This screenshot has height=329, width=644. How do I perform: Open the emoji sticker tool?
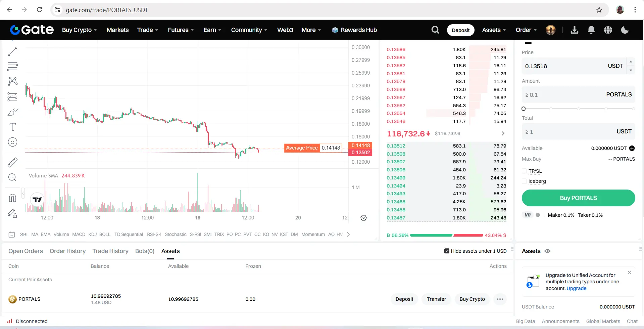click(12, 142)
